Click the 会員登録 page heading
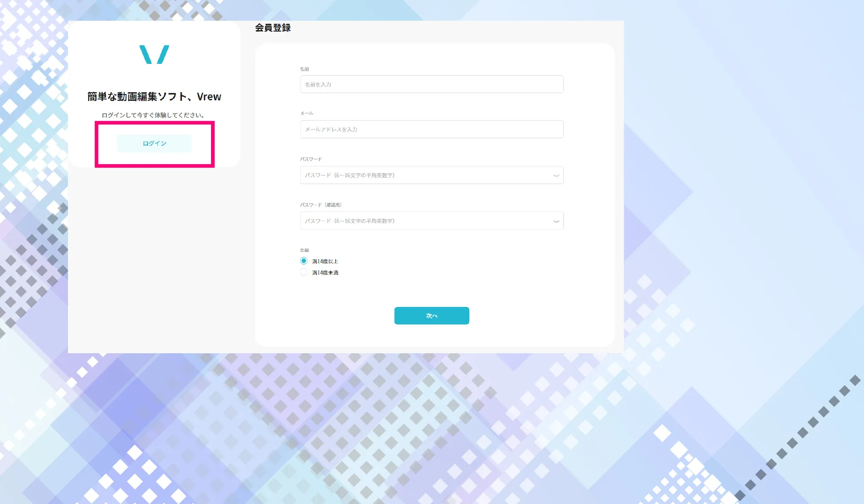The width and height of the screenshot is (864, 504). [273, 28]
